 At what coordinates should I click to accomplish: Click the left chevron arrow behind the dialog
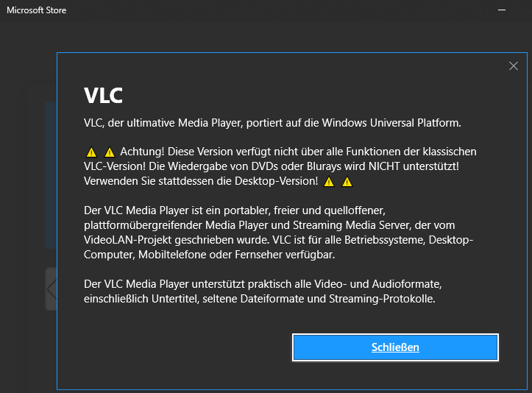coord(52,288)
